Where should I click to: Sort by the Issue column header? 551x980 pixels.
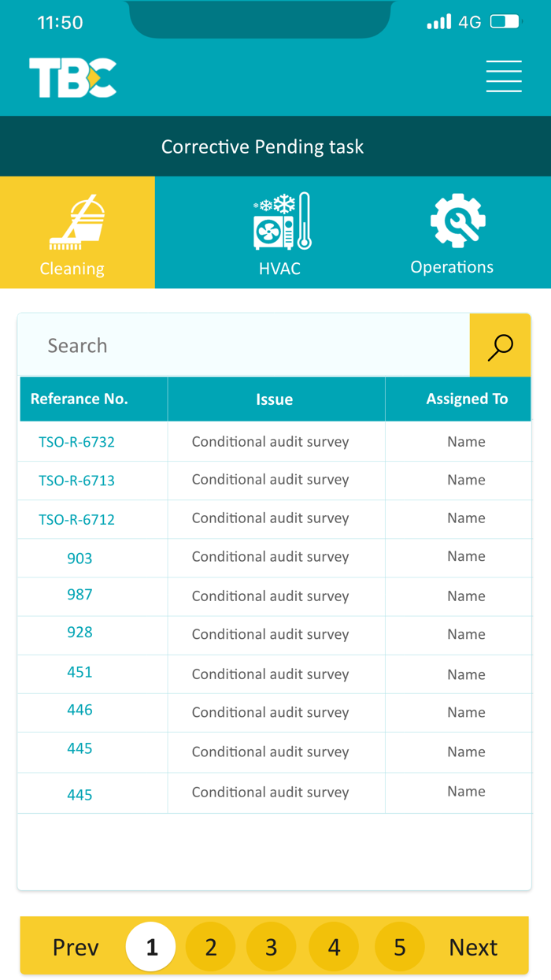tap(275, 399)
